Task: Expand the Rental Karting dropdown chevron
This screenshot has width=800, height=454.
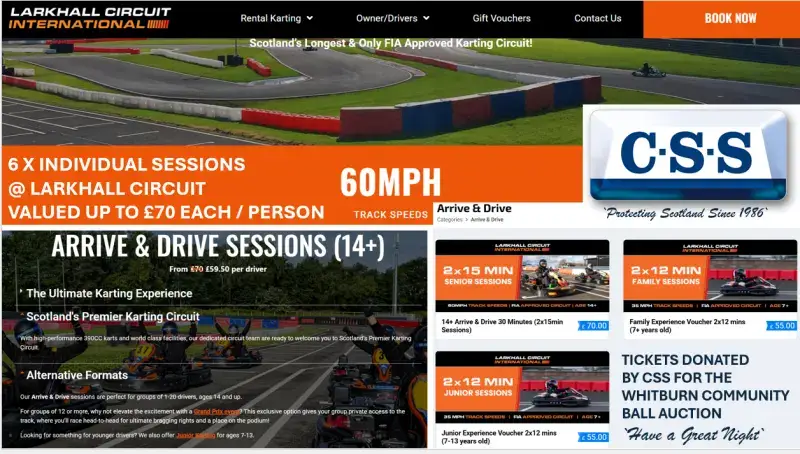Action: [309, 18]
